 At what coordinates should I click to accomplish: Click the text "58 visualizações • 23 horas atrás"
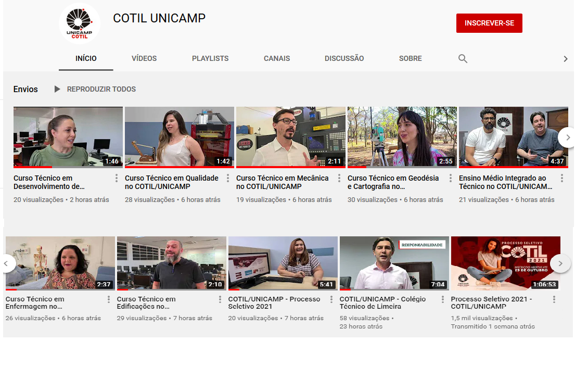pyautogui.click(x=367, y=322)
